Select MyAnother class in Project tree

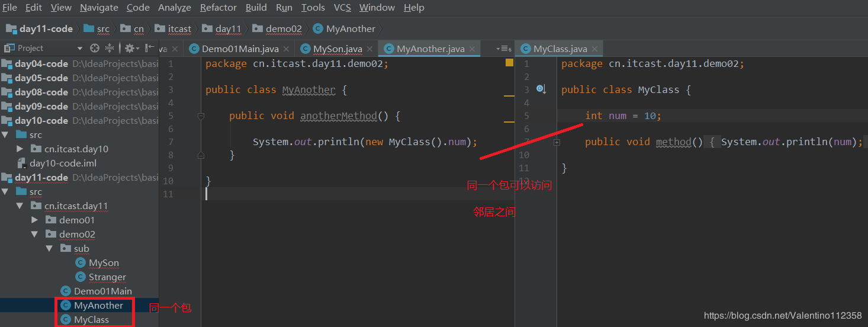(98, 305)
